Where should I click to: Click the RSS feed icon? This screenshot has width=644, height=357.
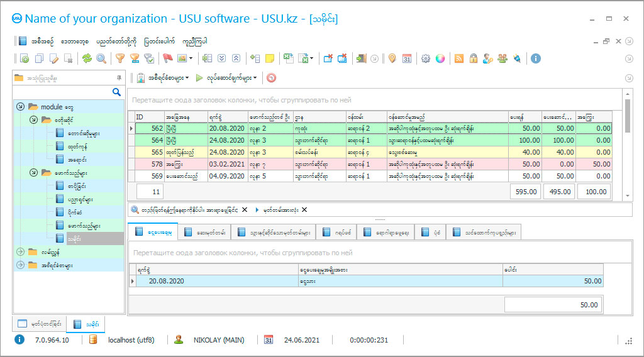pyautogui.click(x=459, y=58)
